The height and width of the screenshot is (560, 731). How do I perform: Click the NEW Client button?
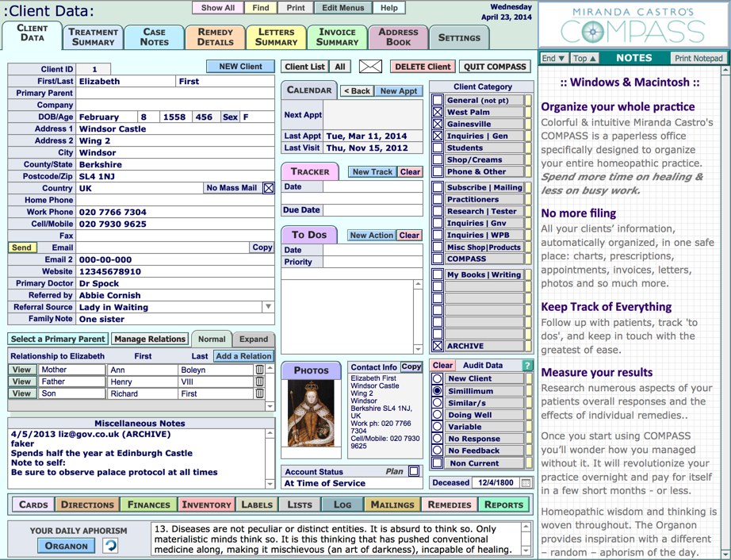point(240,67)
